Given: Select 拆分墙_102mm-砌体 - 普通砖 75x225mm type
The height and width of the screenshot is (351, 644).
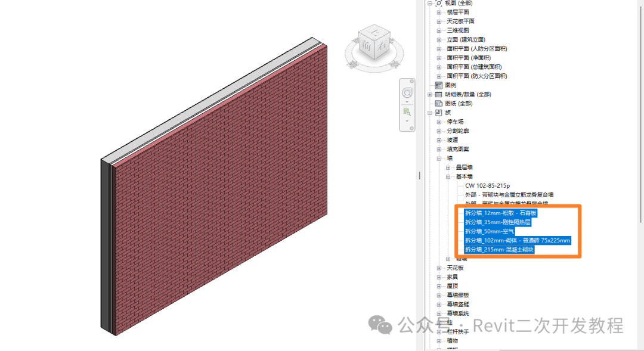Looking at the screenshot, I should coord(518,240).
